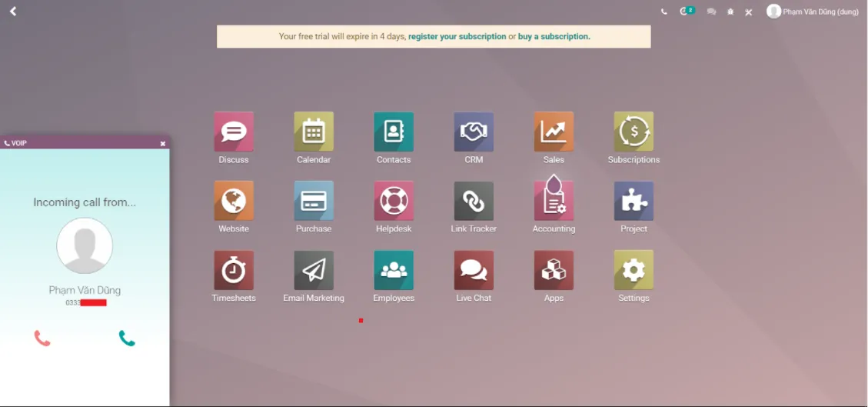The width and height of the screenshot is (868, 407).
Task: Open the Link Tracker app
Action: (474, 201)
